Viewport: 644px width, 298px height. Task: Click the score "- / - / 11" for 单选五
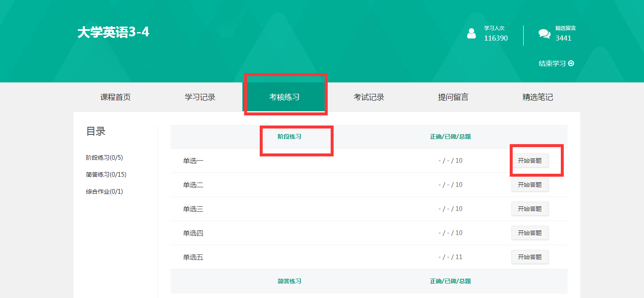click(x=450, y=257)
